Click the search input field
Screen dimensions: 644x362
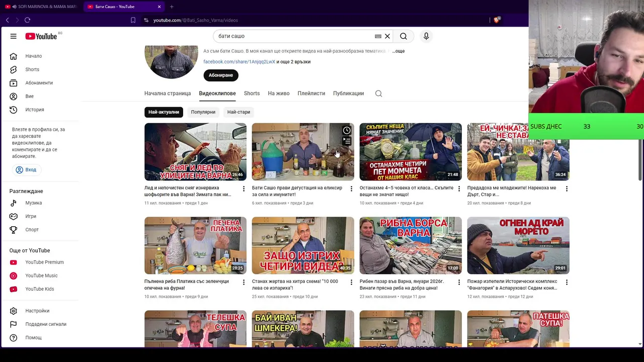point(294,36)
